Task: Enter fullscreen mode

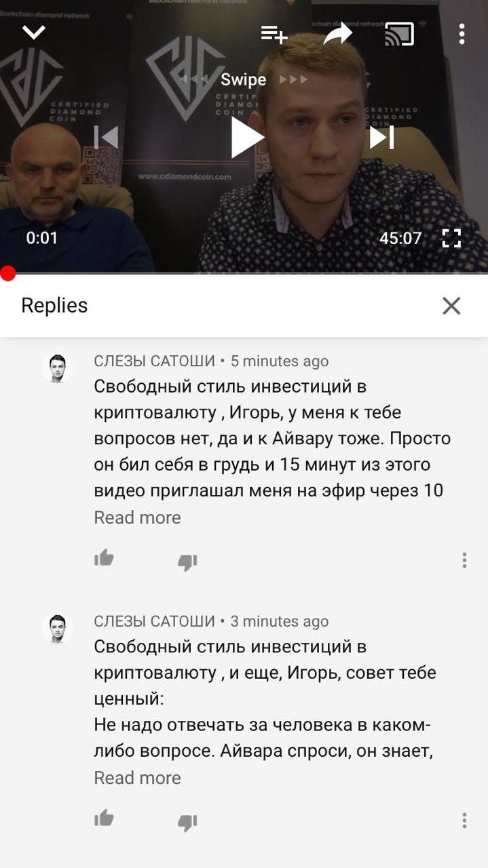Action: (451, 238)
